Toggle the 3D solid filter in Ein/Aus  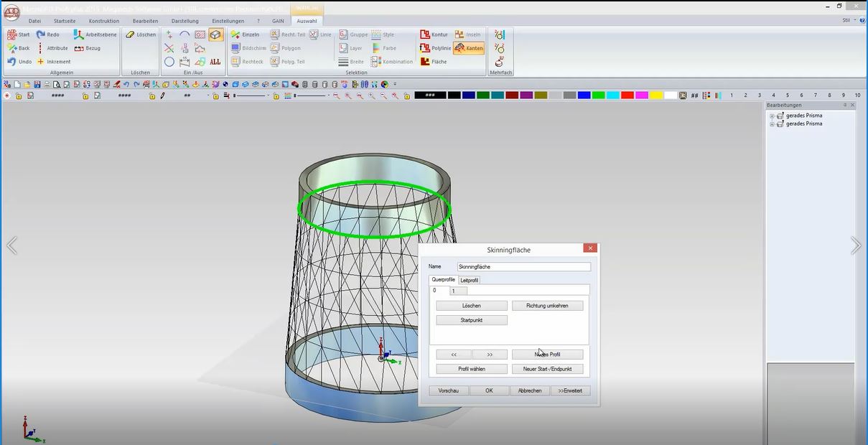215,34
